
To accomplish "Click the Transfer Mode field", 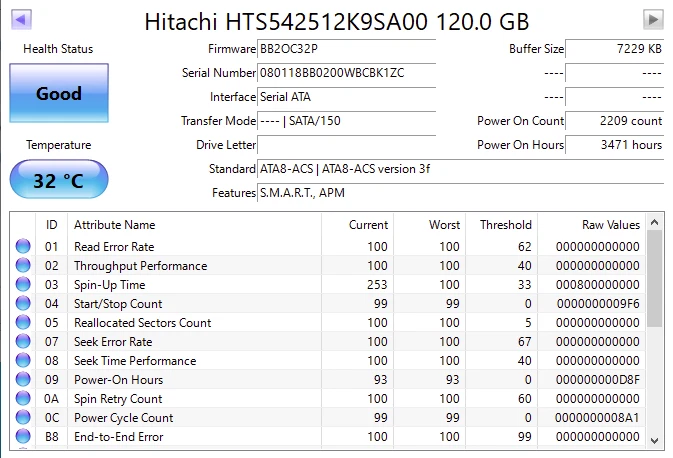I will point(346,121).
